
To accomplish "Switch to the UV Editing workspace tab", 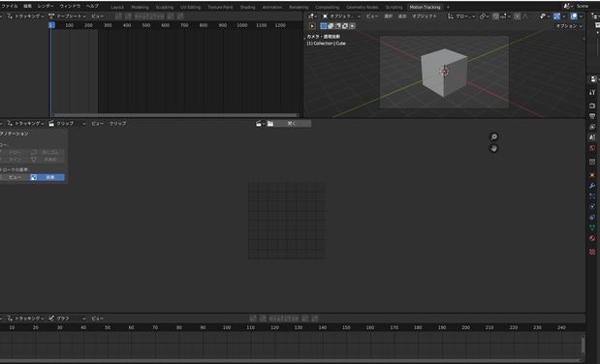I will pyautogui.click(x=190, y=7).
